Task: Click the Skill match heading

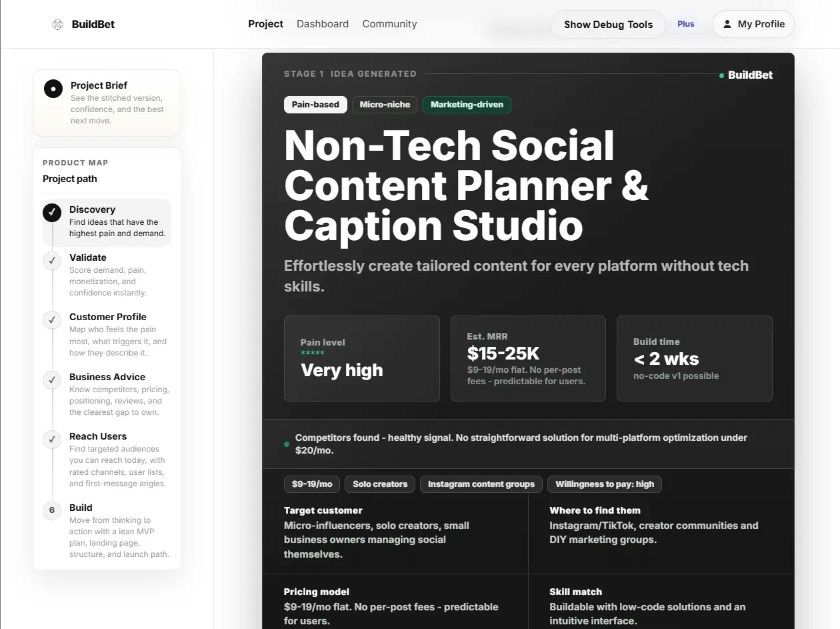Action: click(x=575, y=592)
